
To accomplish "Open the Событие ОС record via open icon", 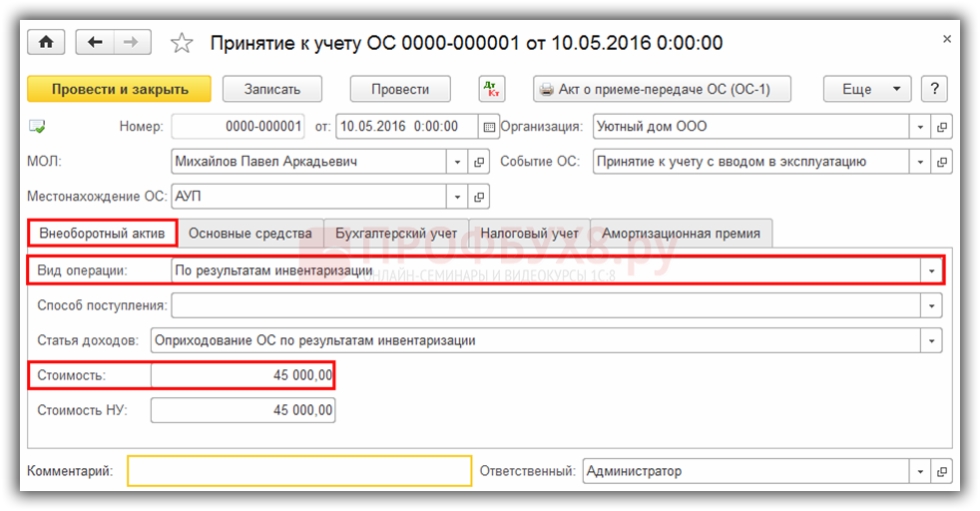I will [941, 162].
